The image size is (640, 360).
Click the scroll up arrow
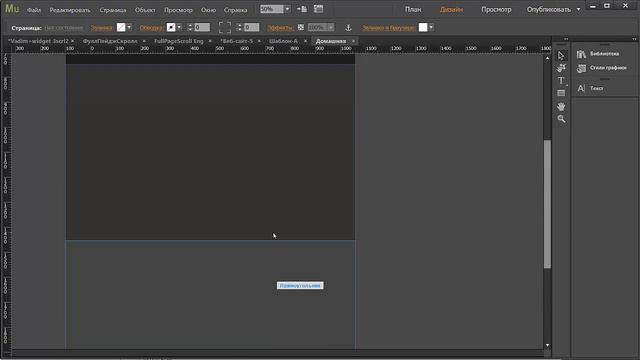tap(547, 58)
